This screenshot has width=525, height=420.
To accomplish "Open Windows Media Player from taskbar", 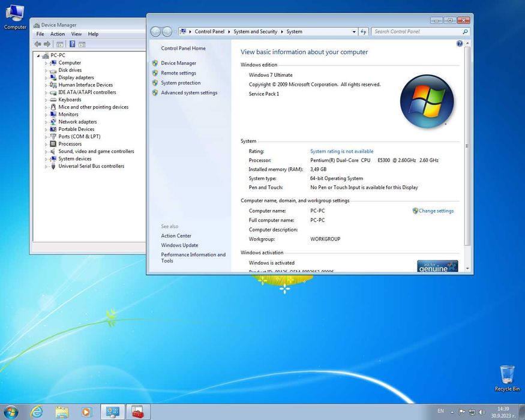I will pos(86,412).
